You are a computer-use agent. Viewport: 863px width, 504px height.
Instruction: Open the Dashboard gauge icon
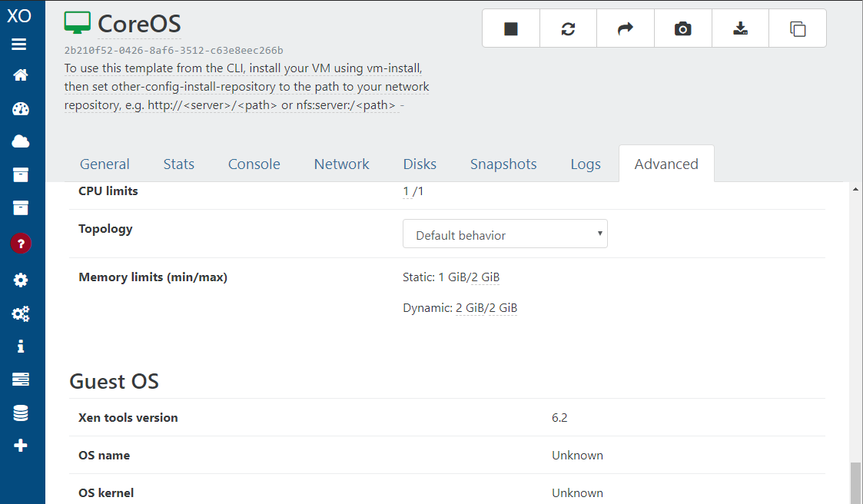click(20, 109)
